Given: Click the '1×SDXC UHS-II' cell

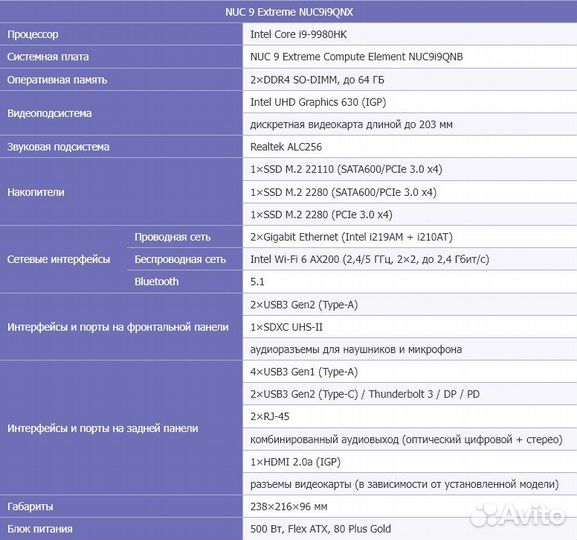Looking at the screenshot, I should [410, 327].
